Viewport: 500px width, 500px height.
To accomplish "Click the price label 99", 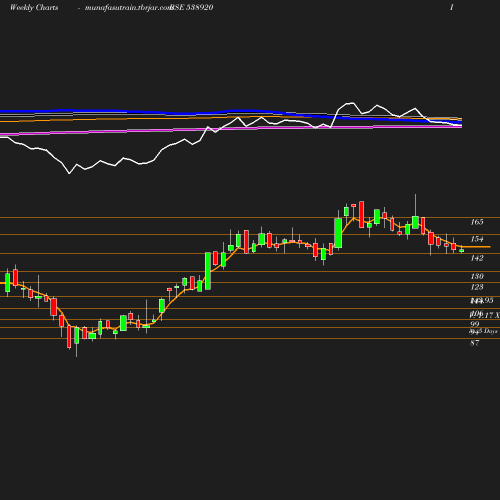I will [475, 324].
